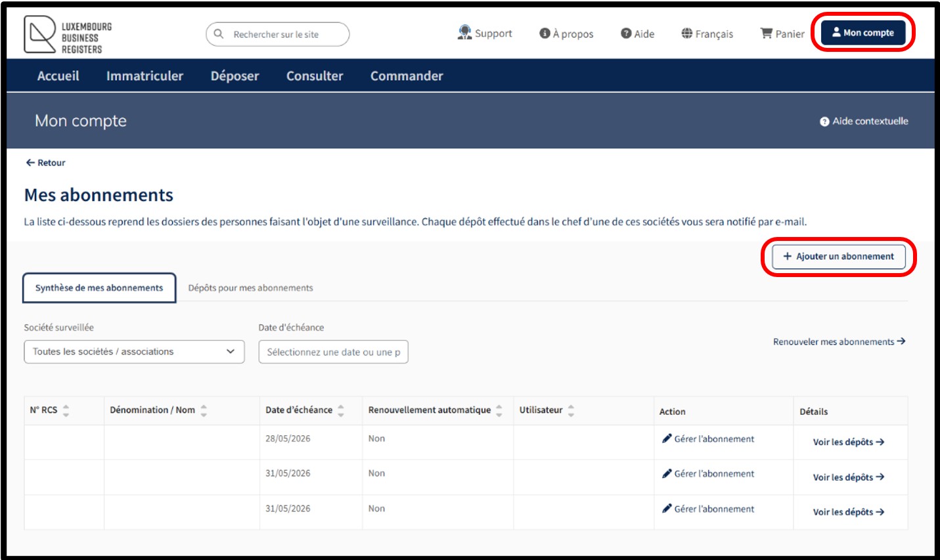Open the Français language selector
Image resolution: width=940 pixels, height=560 pixels.
pos(707,33)
